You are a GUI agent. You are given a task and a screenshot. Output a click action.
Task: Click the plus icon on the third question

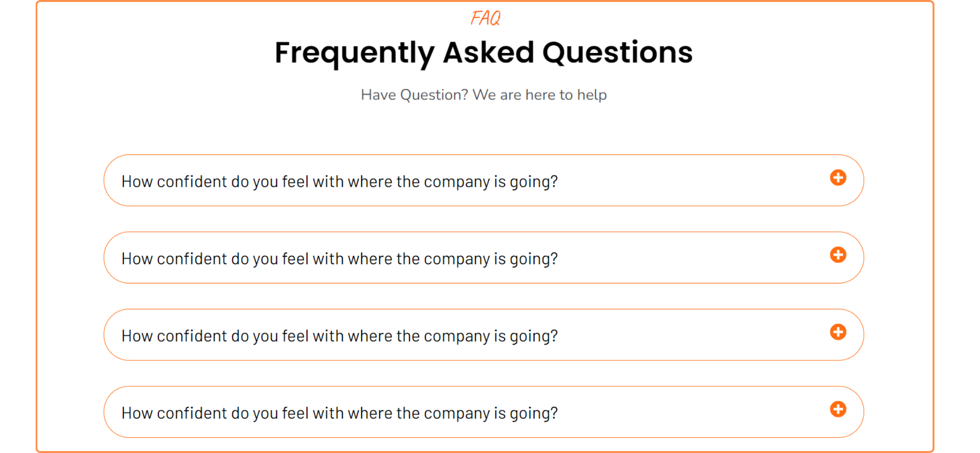(838, 332)
